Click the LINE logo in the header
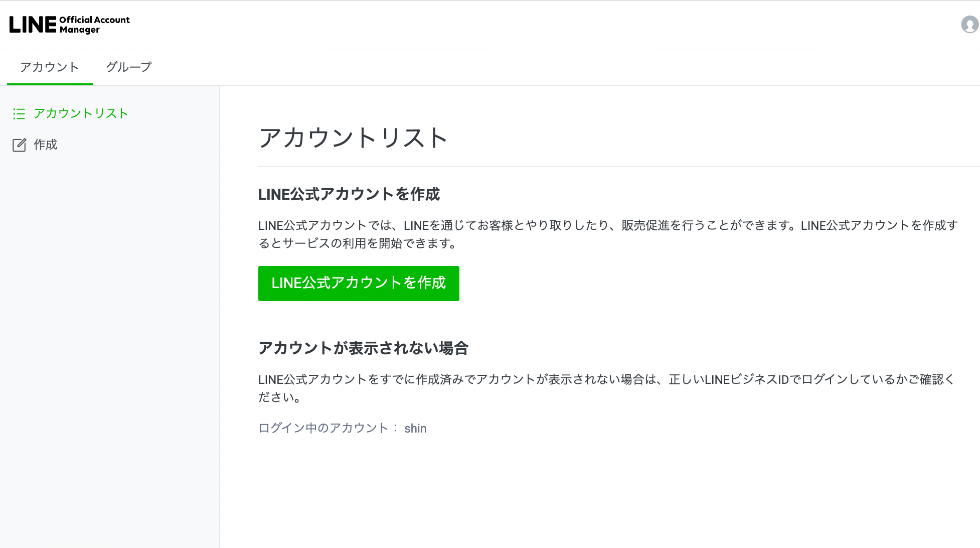 point(33,24)
